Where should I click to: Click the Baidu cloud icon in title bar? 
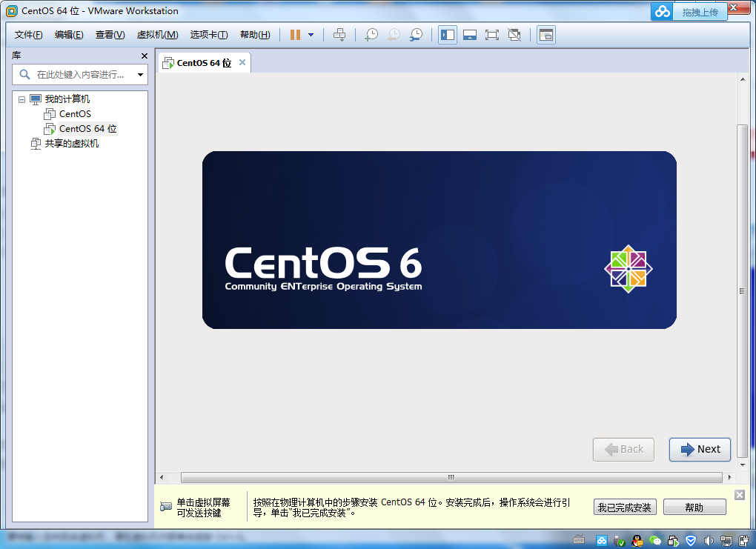coord(663,12)
